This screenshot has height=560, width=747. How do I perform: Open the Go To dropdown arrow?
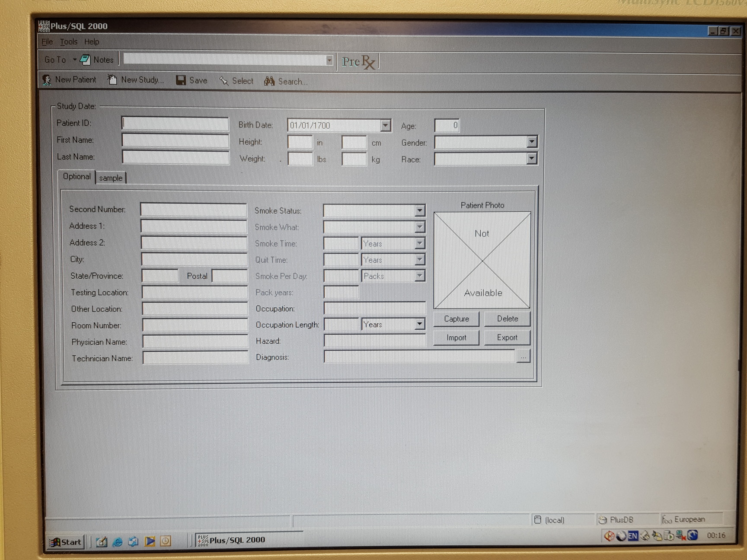point(74,60)
